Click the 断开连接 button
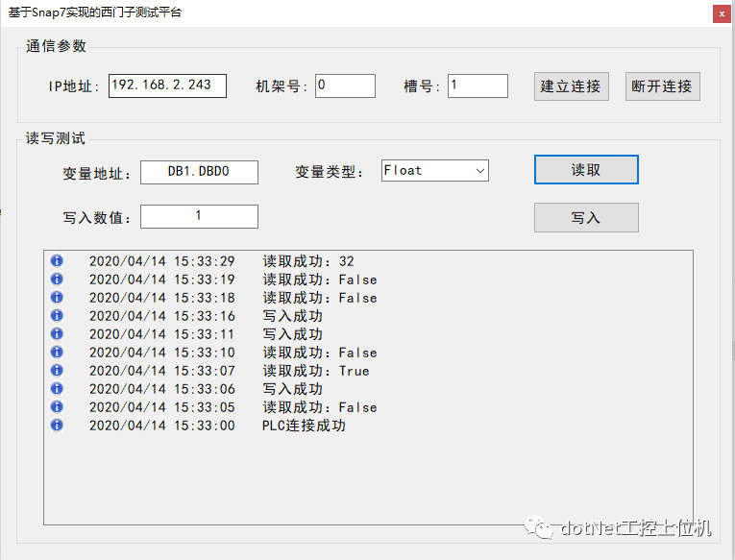The height and width of the screenshot is (560, 735). [662, 86]
